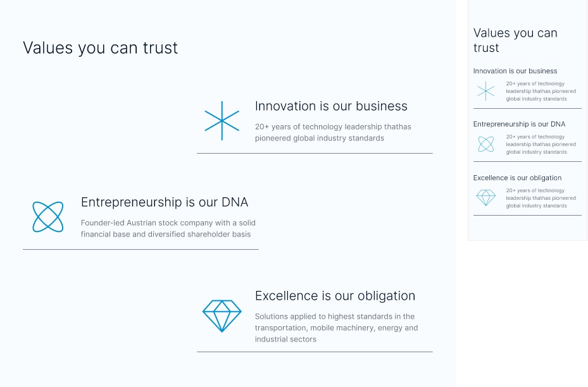Click small description text beside the mobile asterisk icon
The image size is (588, 387).
coord(541,91)
